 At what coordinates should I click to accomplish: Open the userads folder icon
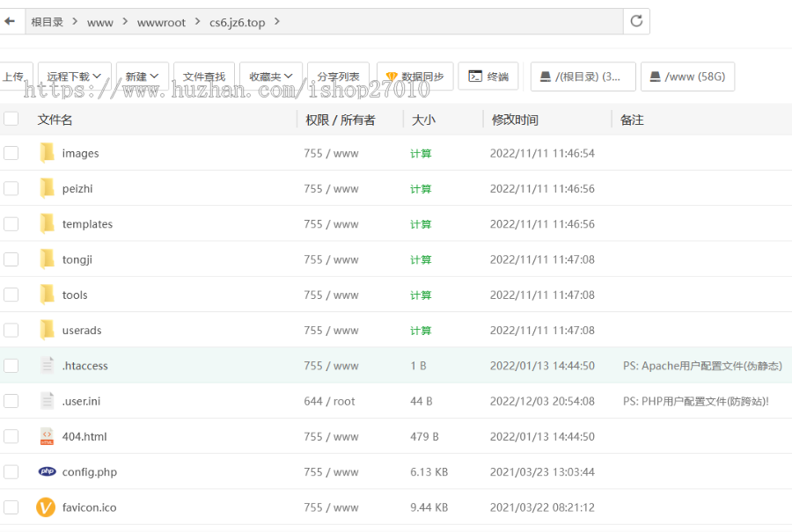click(47, 330)
